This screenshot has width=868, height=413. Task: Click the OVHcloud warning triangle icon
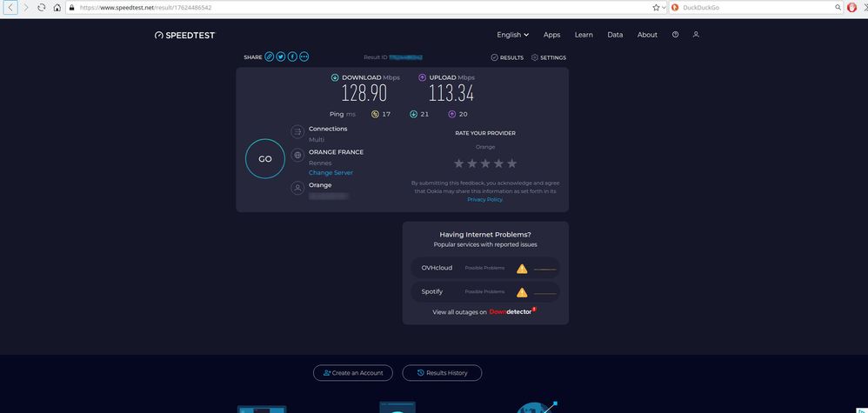tap(522, 269)
